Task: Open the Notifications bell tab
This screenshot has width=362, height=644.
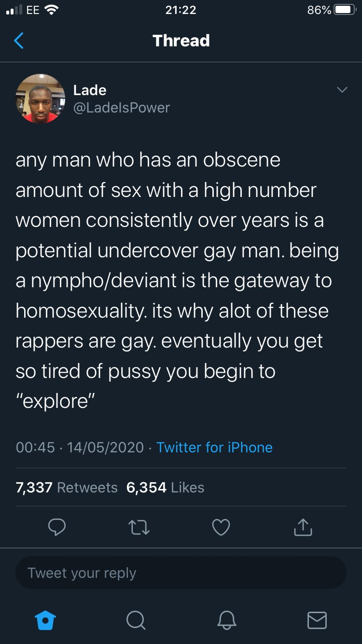Action: click(x=227, y=620)
